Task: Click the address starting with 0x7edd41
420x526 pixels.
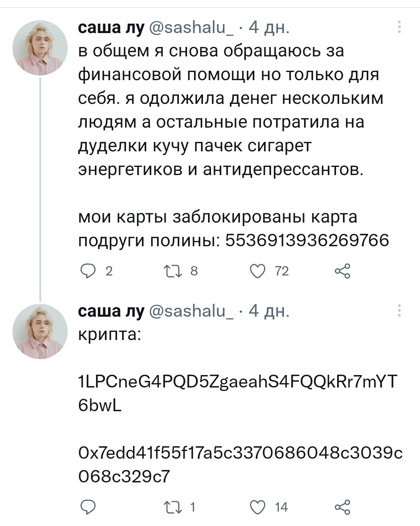Action: pyautogui.click(x=240, y=453)
